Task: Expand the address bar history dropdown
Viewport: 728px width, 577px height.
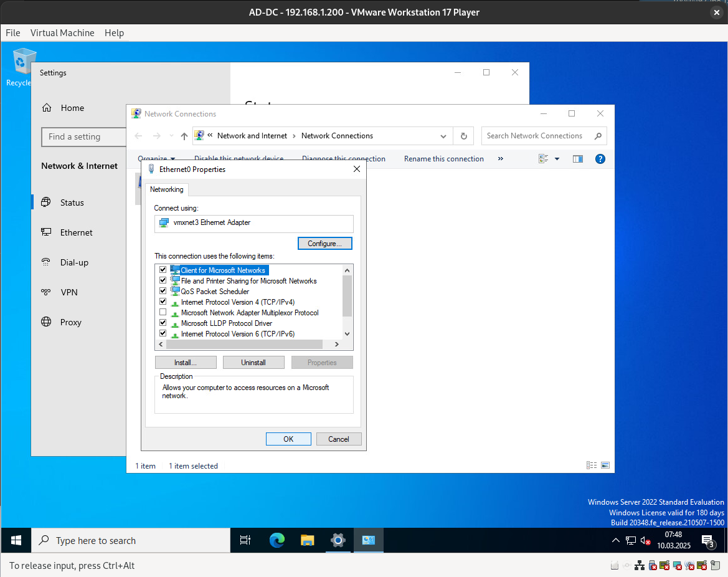Action: pyautogui.click(x=443, y=136)
